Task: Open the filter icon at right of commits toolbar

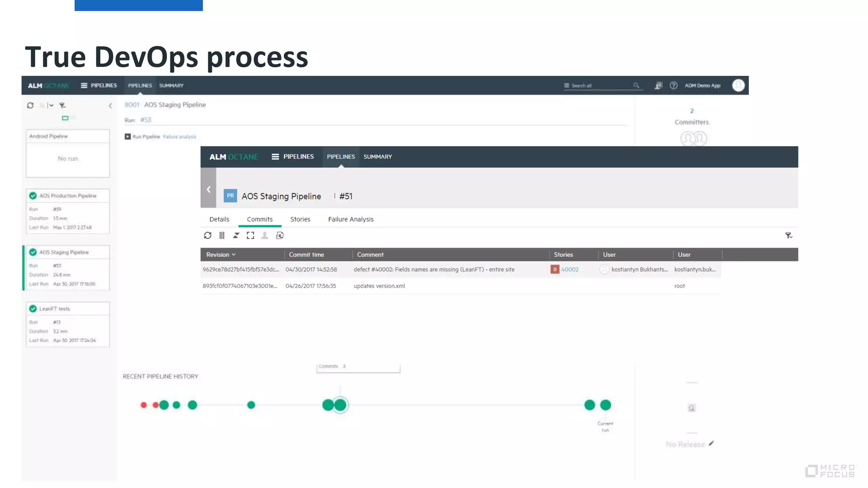Action: pos(788,236)
